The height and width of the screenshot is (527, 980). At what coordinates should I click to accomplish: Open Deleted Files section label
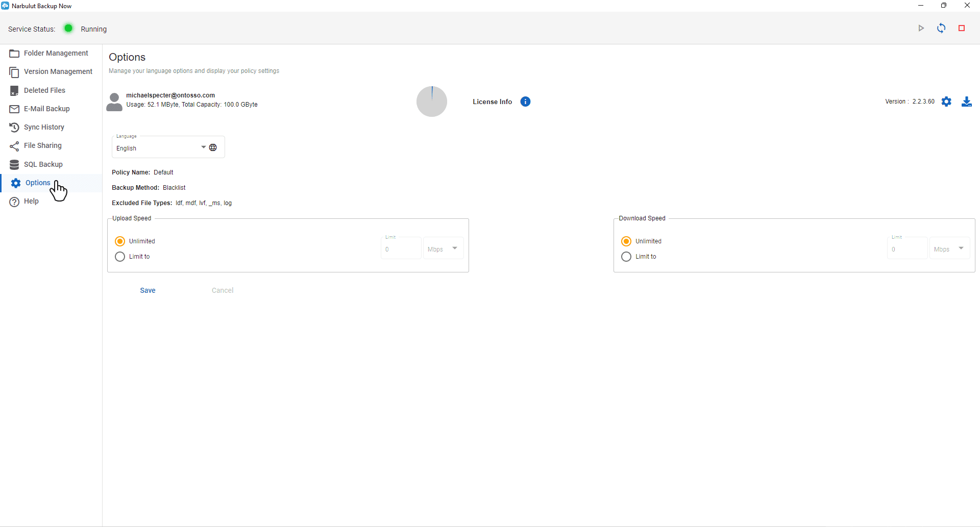coord(44,90)
